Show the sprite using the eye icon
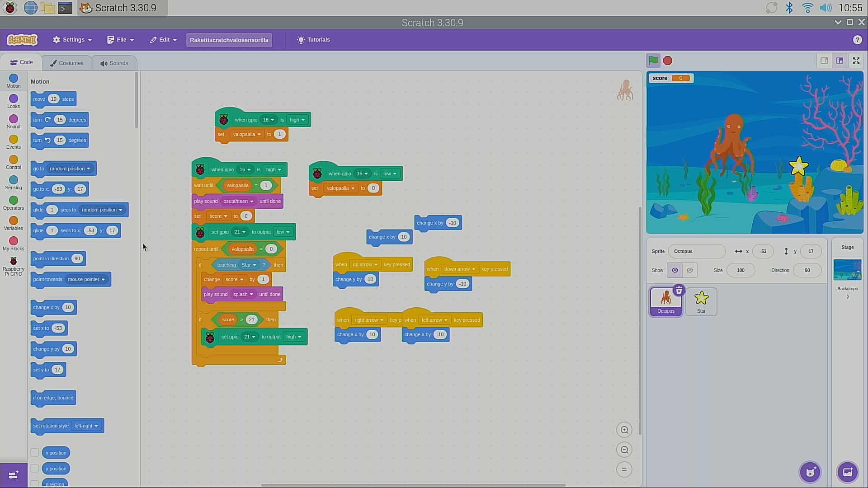The image size is (868, 488). click(x=675, y=270)
